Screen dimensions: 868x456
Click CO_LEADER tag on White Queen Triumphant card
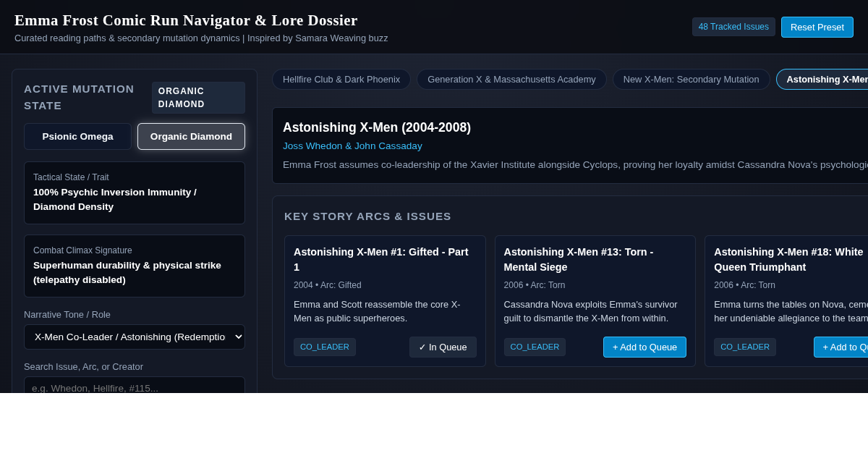[745, 347]
